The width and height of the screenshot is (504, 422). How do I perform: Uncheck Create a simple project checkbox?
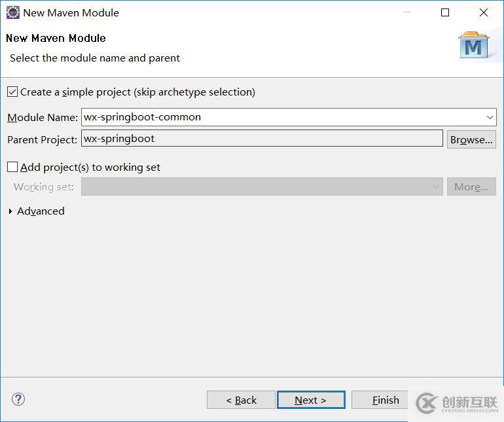tap(12, 92)
